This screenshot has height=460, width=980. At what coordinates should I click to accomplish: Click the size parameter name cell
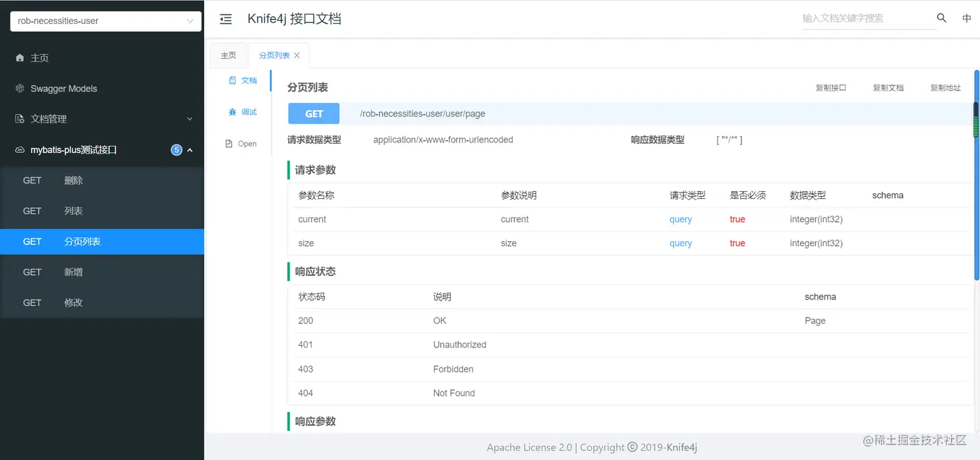point(306,243)
